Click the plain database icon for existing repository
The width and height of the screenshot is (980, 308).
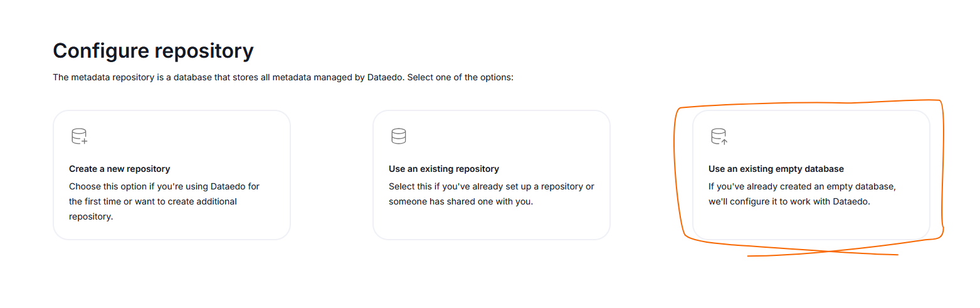pyautogui.click(x=399, y=136)
